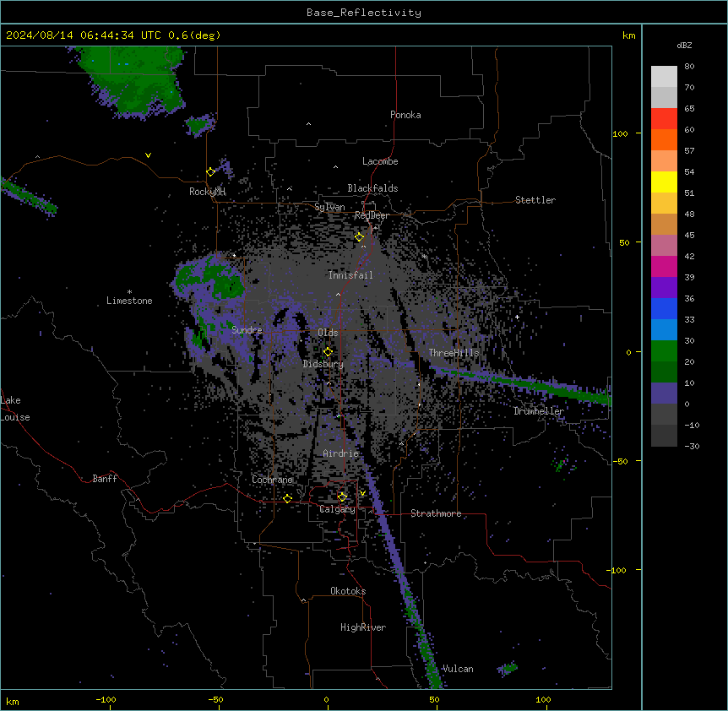Click the Lacombe town label
The height and width of the screenshot is (711, 728).
point(380,161)
